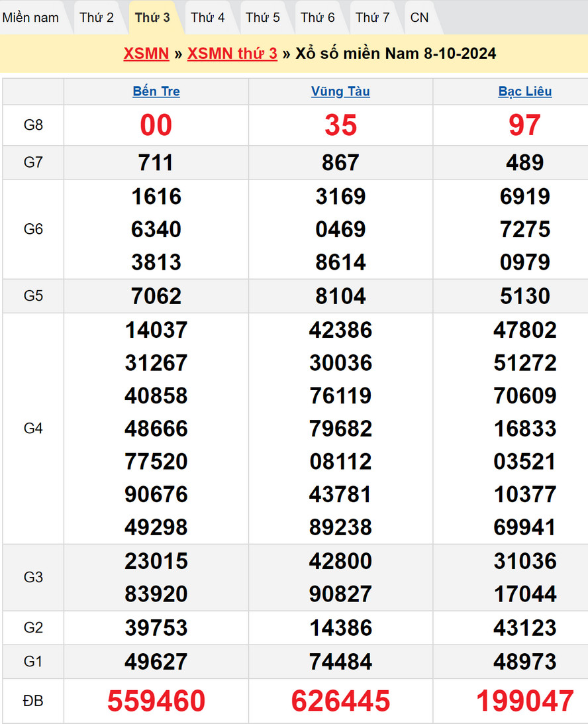Image resolution: width=588 pixels, height=724 pixels.
Task: Select the Thứ 3 tab
Action: point(152,18)
